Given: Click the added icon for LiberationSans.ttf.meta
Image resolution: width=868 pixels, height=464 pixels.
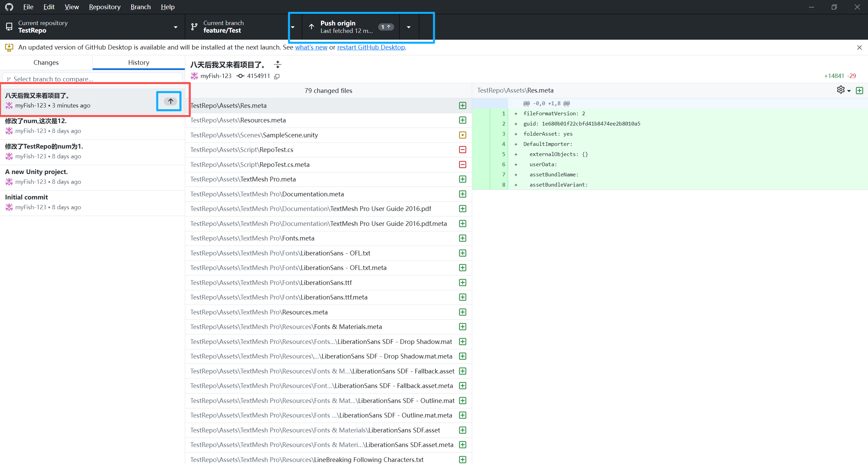Looking at the screenshot, I should [462, 297].
